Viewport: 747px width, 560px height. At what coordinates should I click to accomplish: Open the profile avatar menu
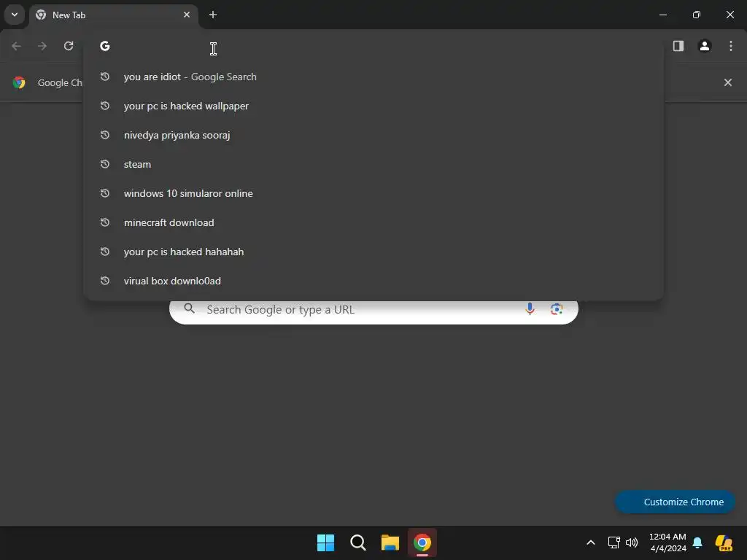click(705, 46)
